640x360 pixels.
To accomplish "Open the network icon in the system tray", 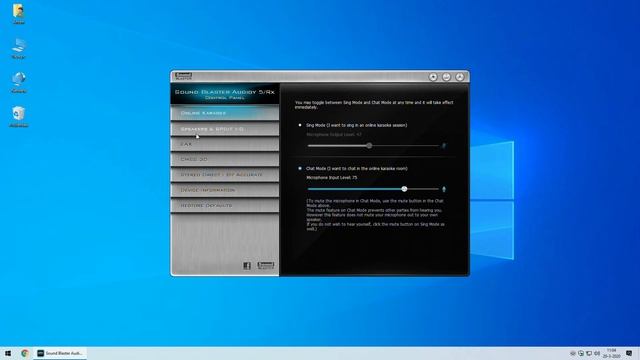I will click(589, 353).
